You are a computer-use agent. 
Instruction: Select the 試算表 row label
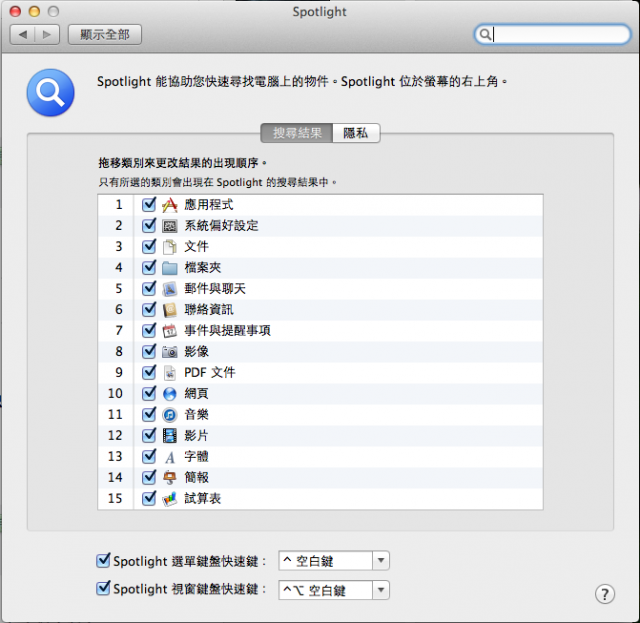tap(202, 498)
